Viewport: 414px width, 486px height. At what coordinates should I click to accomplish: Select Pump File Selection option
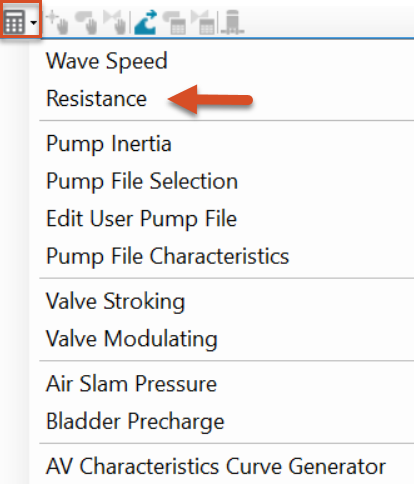tap(142, 181)
